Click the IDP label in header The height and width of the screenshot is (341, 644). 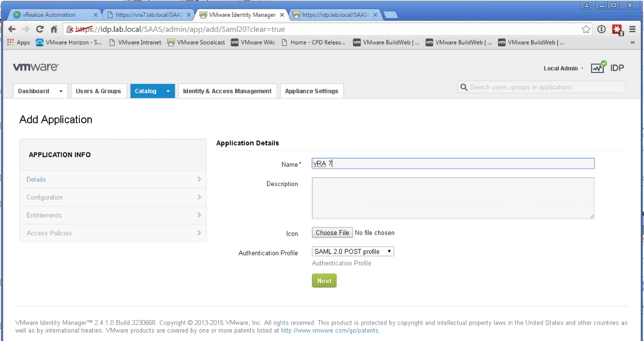click(618, 68)
